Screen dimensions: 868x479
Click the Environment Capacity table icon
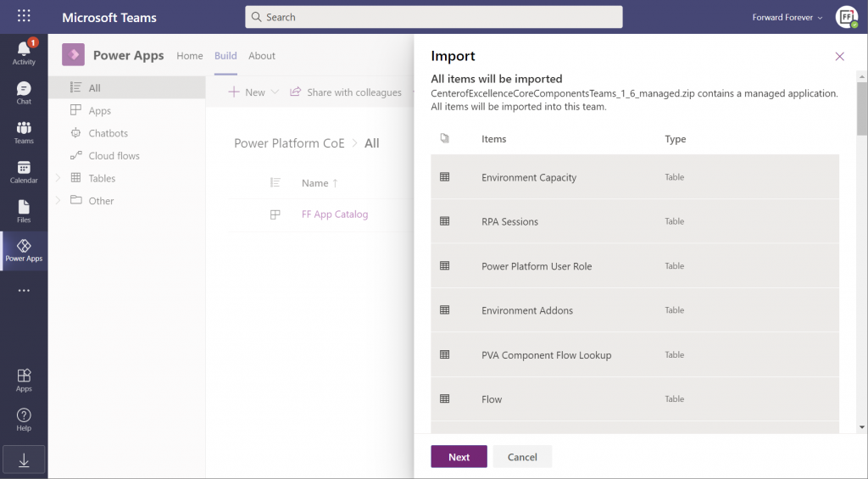444,176
